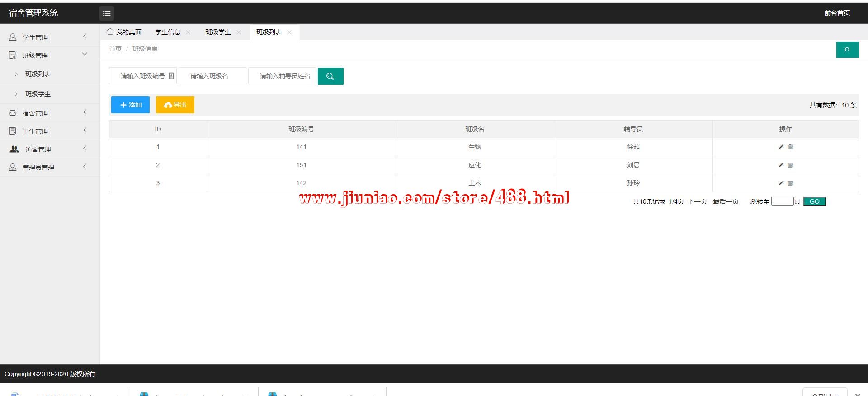This screenshot has height=396, width=868.
Task: Delete the row with class 151
Action: tap(790, 165)
